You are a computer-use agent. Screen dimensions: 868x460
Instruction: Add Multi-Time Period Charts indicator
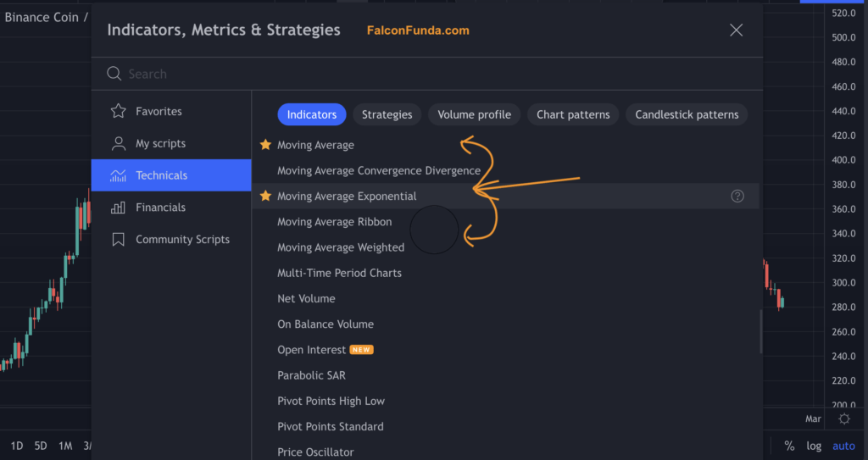pos(339,273)
